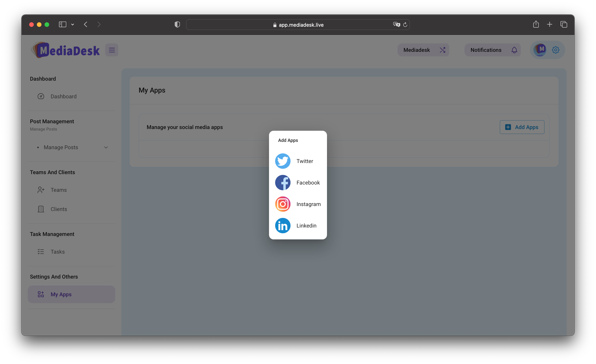The height and width of the screenshot is (364, 596).
Task: Click the My Apps grid icon
Action: click(41, 294)
